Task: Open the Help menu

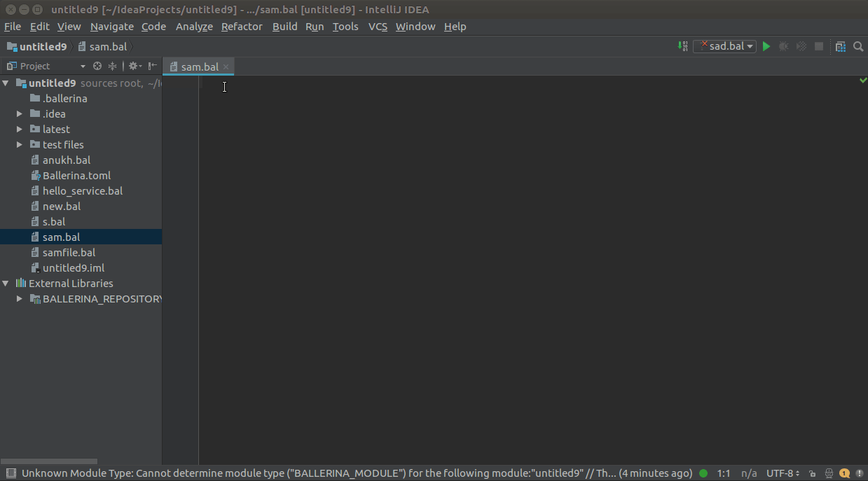Action: 455,27
